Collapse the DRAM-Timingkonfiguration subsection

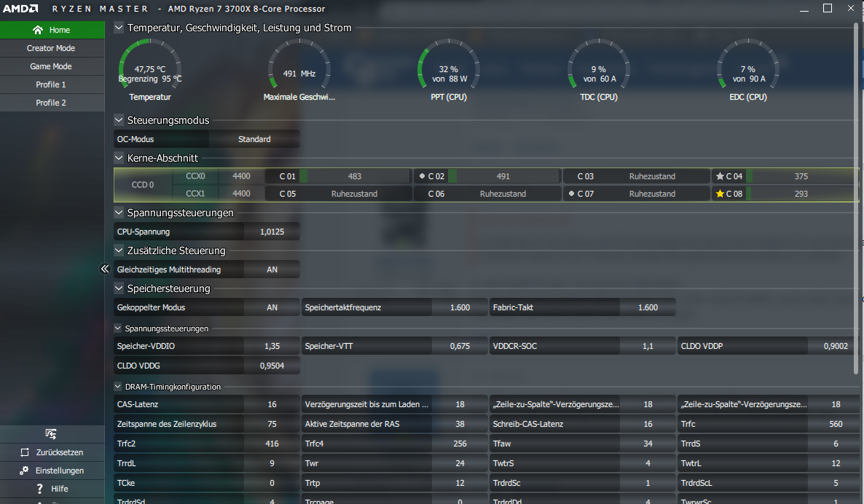pyautogui.click(x=117, y=387)
